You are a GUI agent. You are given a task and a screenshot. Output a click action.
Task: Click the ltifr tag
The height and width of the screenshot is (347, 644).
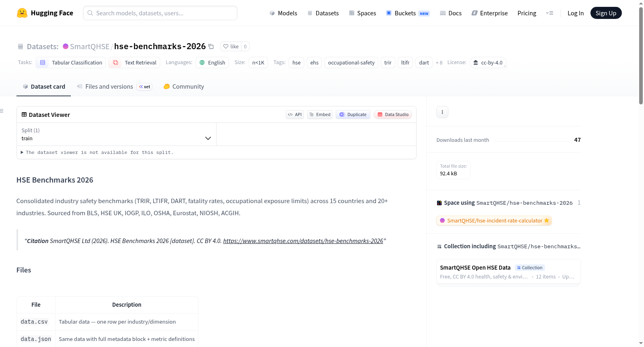tap(405, 62)
